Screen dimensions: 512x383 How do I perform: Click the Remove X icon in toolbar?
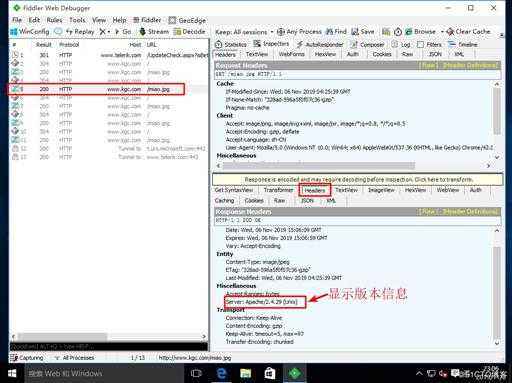tap(103, 32)
